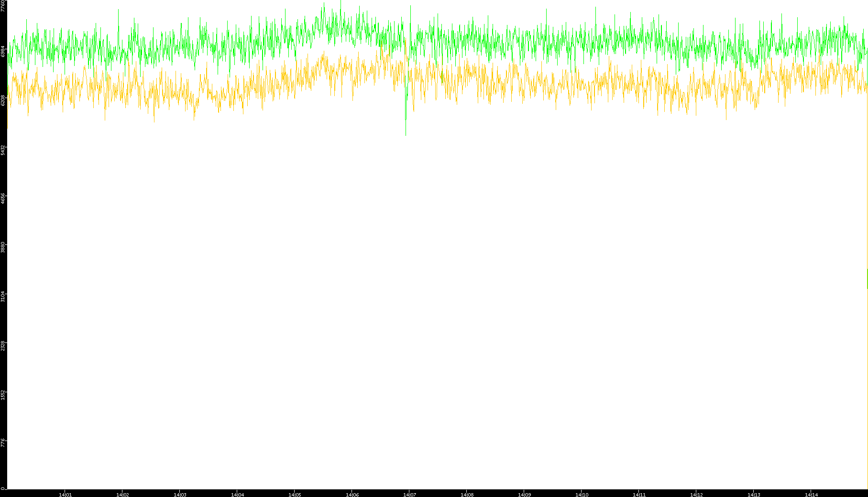Click the 776 vertical axis label

[3, 442]
